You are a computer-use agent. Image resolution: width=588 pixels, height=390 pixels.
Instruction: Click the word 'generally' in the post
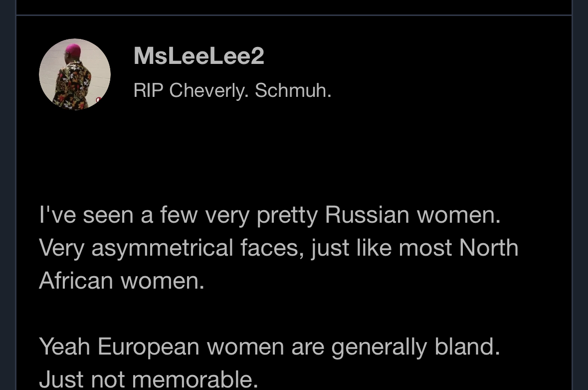[379, 347]
